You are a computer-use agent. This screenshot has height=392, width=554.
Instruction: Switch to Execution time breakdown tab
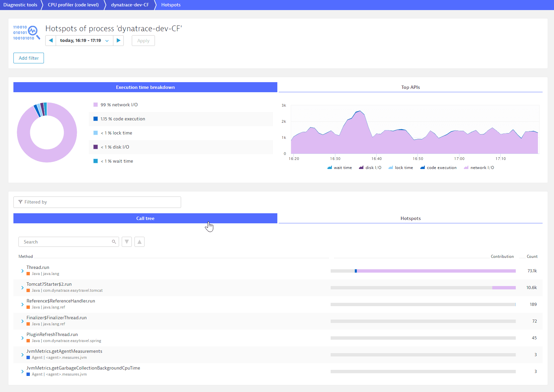pyautogui.click(x=145, y=87)
